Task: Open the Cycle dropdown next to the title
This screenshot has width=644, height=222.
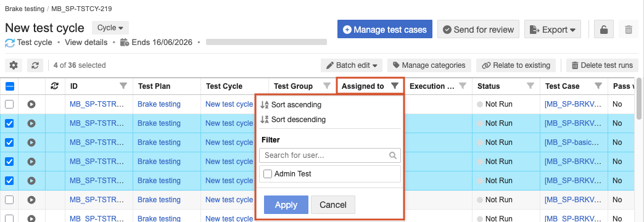Action: [x=110, y=28]
